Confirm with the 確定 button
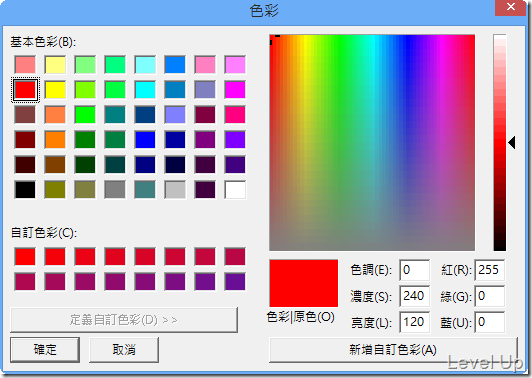The width and height of the screenshot is (532, 378). pos(45,349)
